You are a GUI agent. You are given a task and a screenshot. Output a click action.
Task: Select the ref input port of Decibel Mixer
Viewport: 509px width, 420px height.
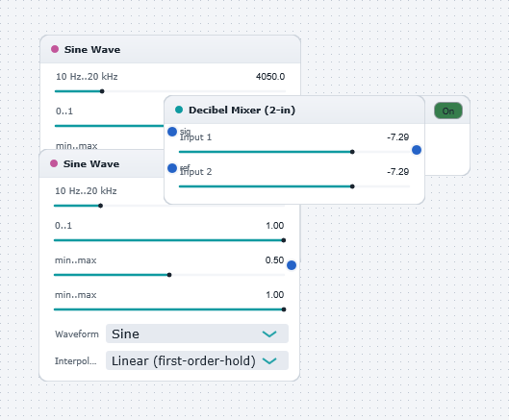(x=172, y=168)
